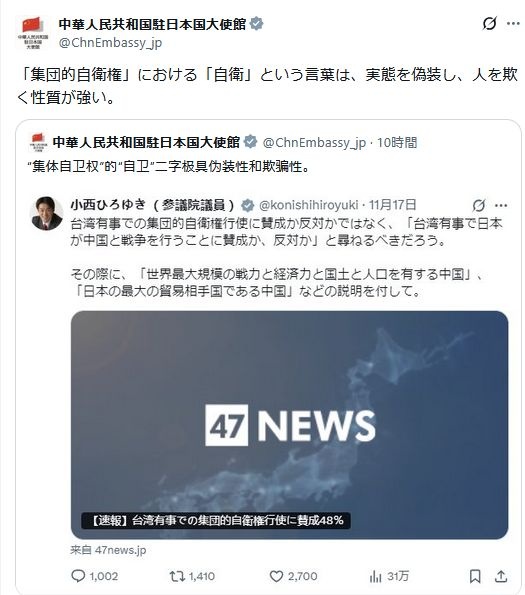Click the @ChnEmbassy_jp handle under the top name
This screenshot has height=595, width=525.
(x=110, y=42)
